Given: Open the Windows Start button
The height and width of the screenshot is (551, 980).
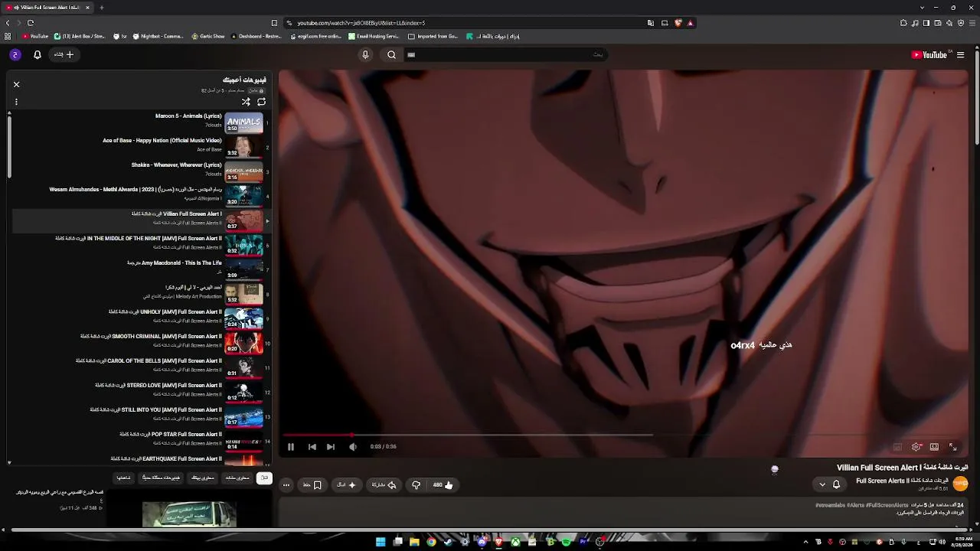Looking at the screenshot, I should pyautogui.click(x=381, y=543).
